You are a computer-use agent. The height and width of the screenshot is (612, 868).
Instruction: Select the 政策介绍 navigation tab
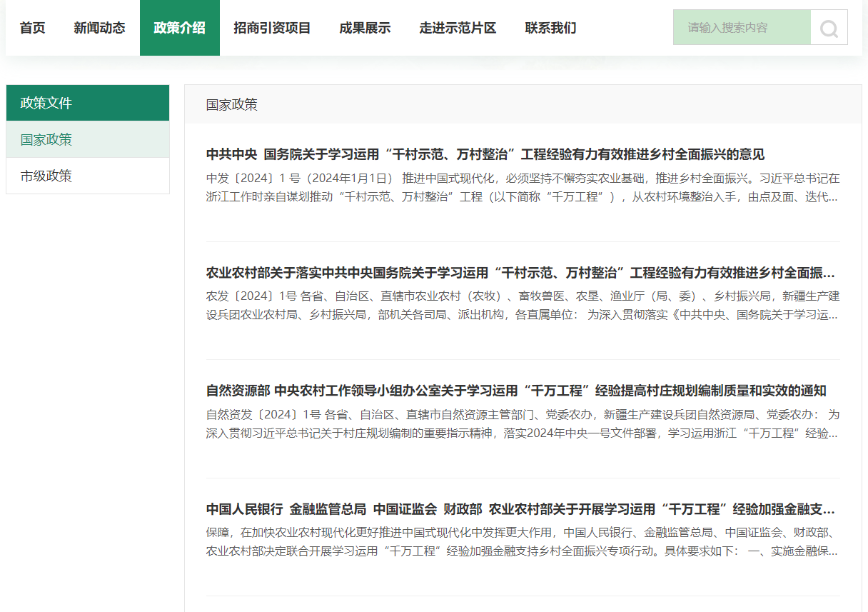179,28
